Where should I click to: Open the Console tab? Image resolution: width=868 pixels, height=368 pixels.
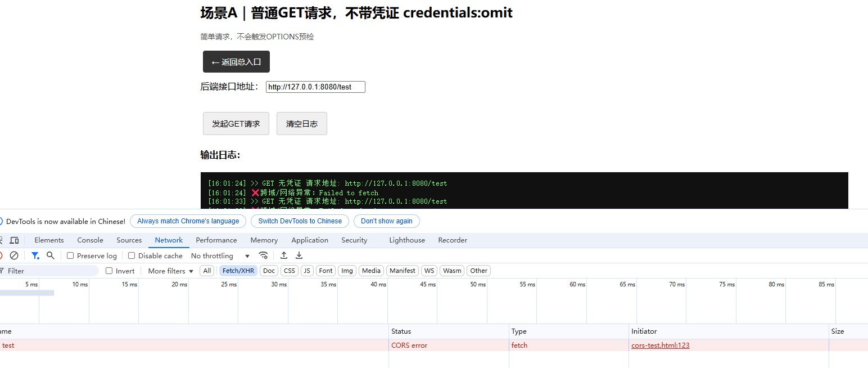(x=90, y=240)
